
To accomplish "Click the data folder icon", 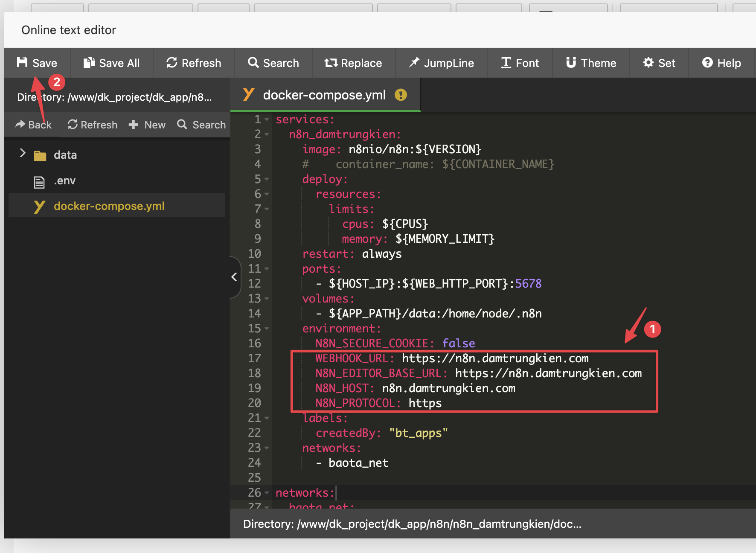I will click(x=40, y=155).
